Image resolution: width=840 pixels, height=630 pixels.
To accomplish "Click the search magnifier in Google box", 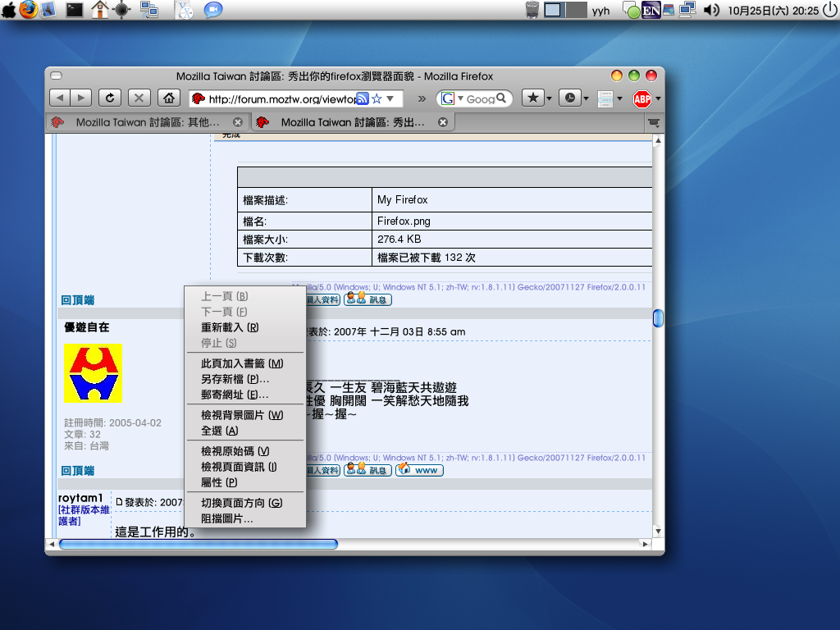I will pos(502,98).
